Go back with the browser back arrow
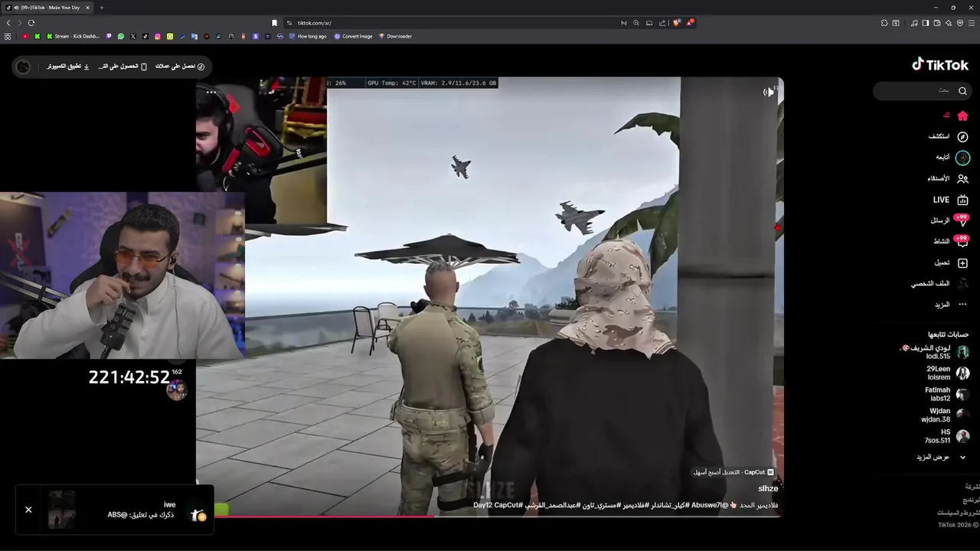Image resolution: width=980 pixels, height=551 pixels. point(8,23)
